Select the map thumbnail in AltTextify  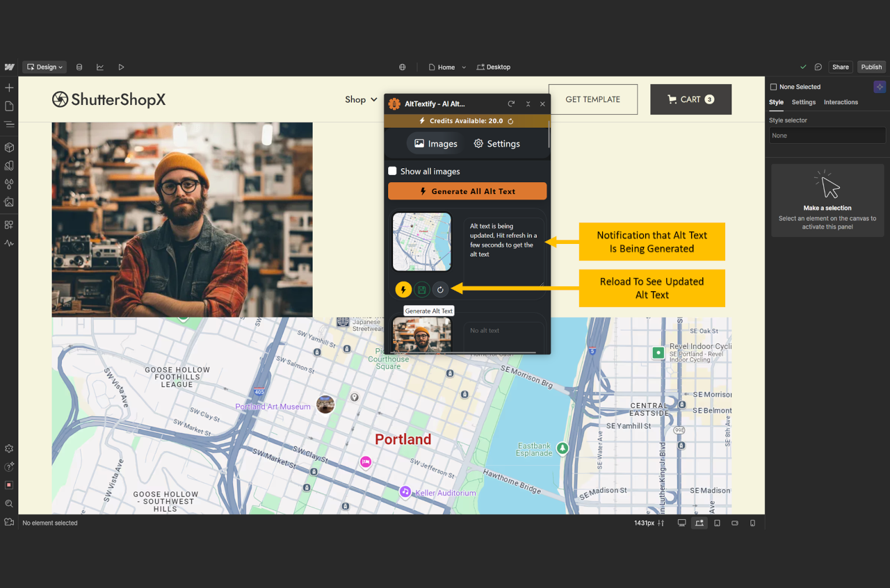click(x=422, y=241)
